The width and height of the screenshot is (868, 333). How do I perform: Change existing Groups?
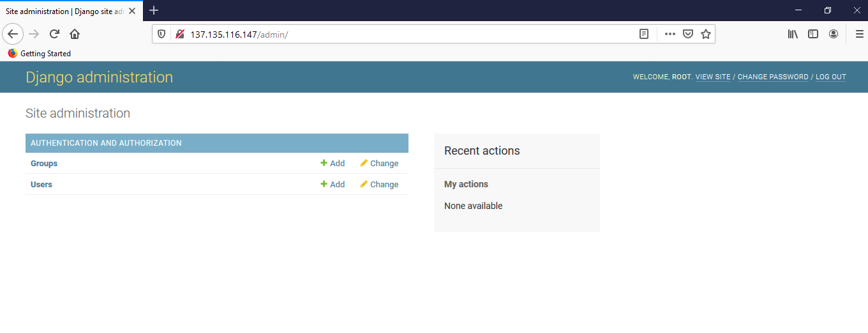click(379, 164)
